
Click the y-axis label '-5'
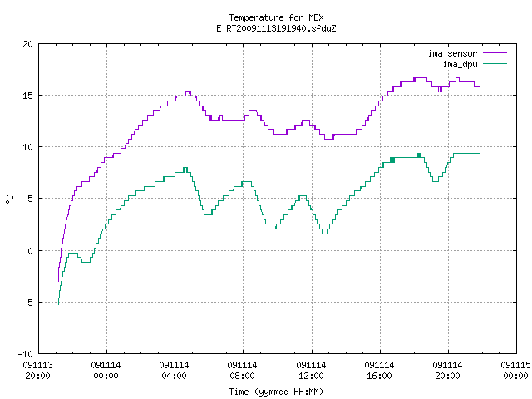click(26, 303)
